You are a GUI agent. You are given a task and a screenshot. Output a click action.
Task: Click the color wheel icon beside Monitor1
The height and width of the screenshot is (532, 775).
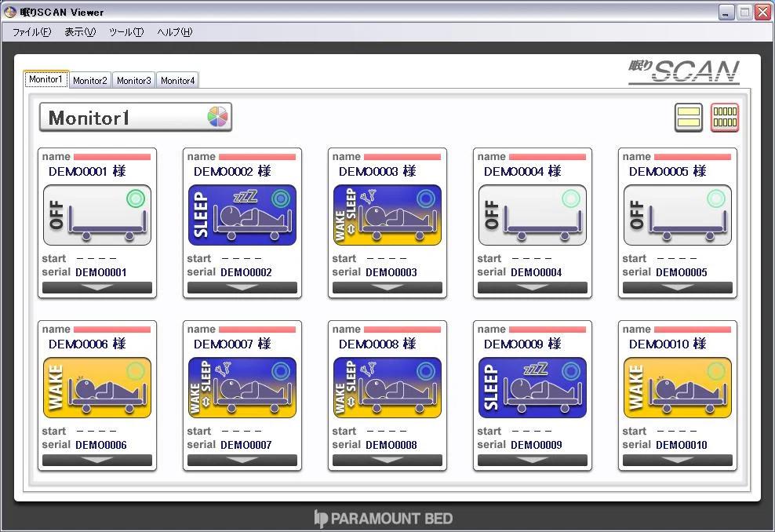coord(217,117)
